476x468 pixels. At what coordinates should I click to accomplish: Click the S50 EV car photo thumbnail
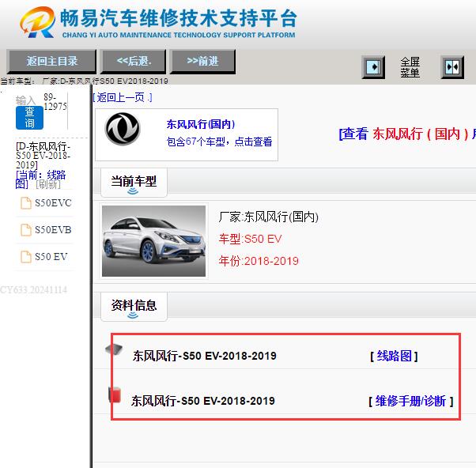tap(154, 241)
